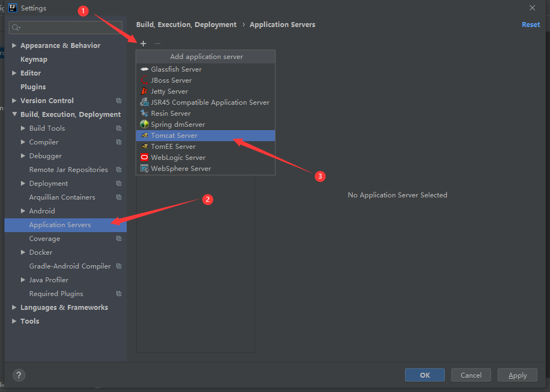Select WebSphere Server entry
550x392 pixels.
tap(206, 169)
